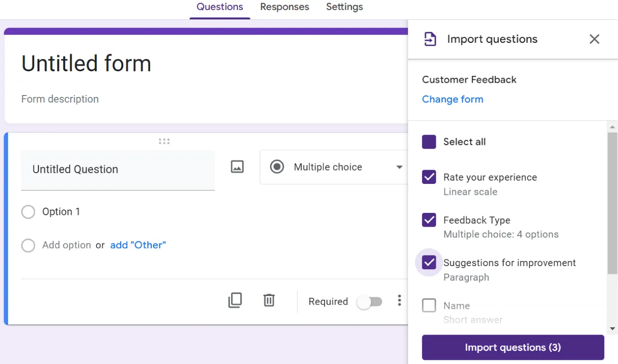Click the Import questions (3) button

pyautogui.click(x=512, y=347)
